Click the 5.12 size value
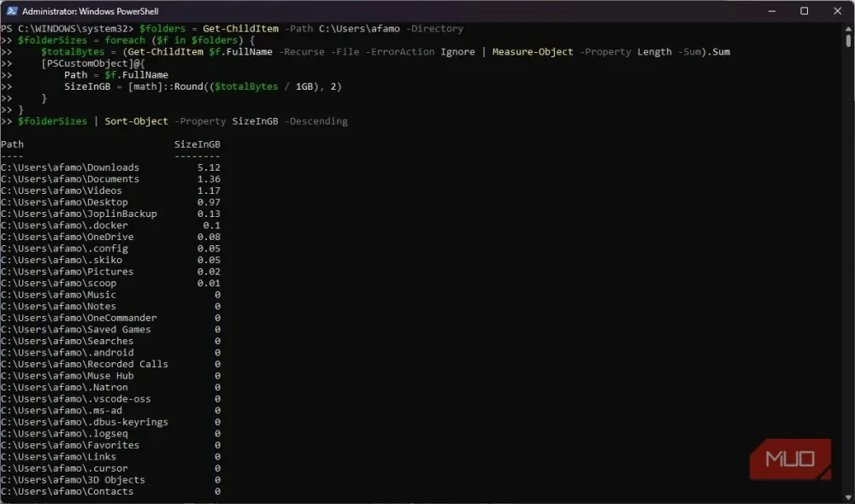The height and width of the screenshot is (504, 855). click(x=209, y=167)
